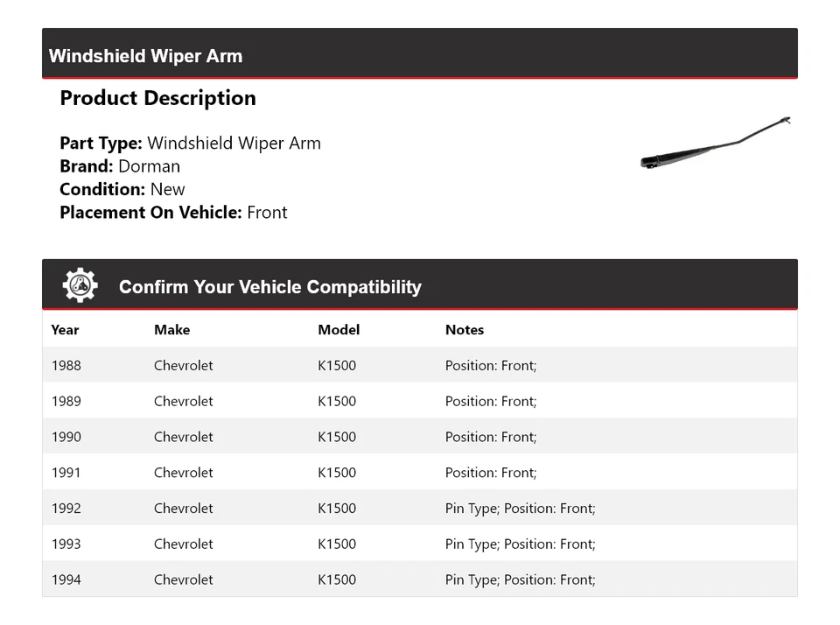Viewport: 840px width, 625px height.
Task: Click the Confirm Your Vehicle Compatibility heading
Action: point(269,287)
